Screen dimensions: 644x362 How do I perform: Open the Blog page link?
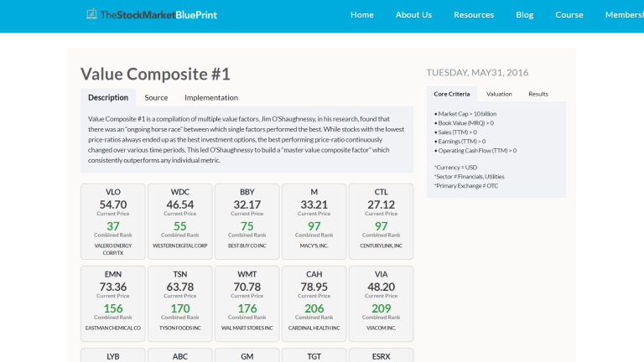[x=525, y=15]
